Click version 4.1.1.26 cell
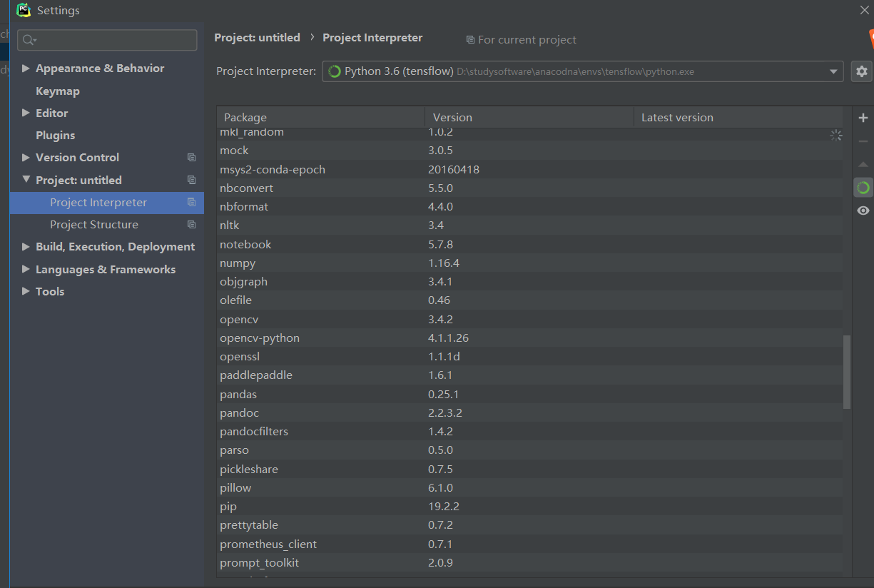Viewport: 874px width, 588px height. coord(448,338)
